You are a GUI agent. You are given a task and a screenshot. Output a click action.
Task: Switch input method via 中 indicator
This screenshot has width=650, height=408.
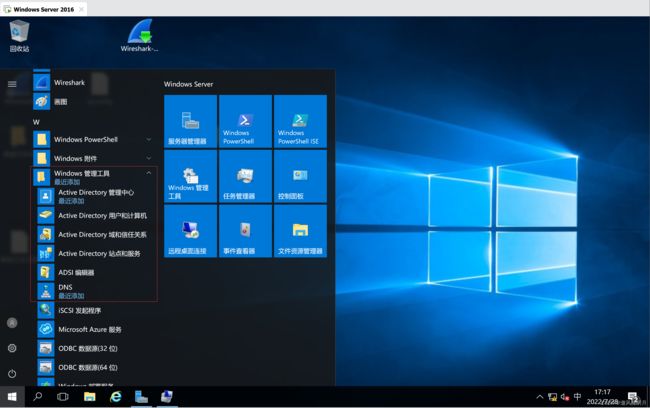point(577,397)
